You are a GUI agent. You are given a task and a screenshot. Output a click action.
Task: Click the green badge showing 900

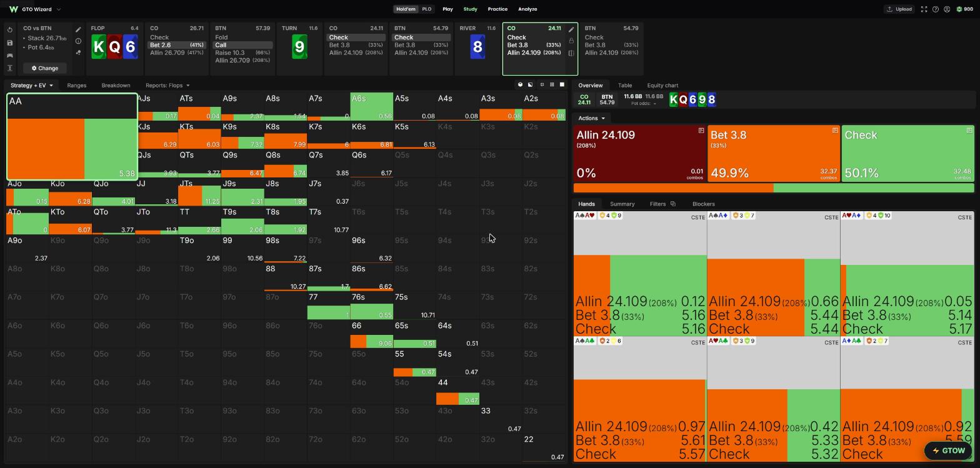coord(964,9)
